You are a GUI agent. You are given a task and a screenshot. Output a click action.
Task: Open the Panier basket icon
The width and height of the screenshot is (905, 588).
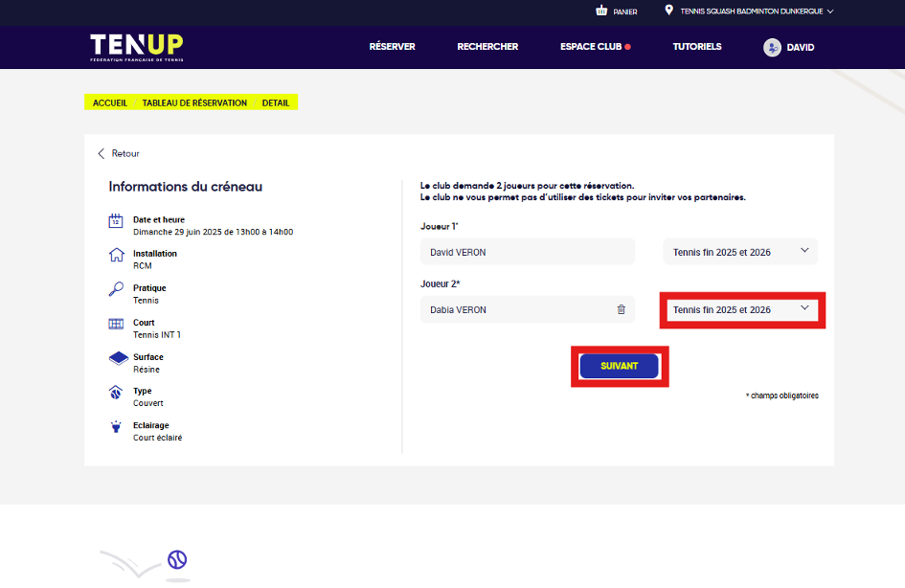(601, 11)
